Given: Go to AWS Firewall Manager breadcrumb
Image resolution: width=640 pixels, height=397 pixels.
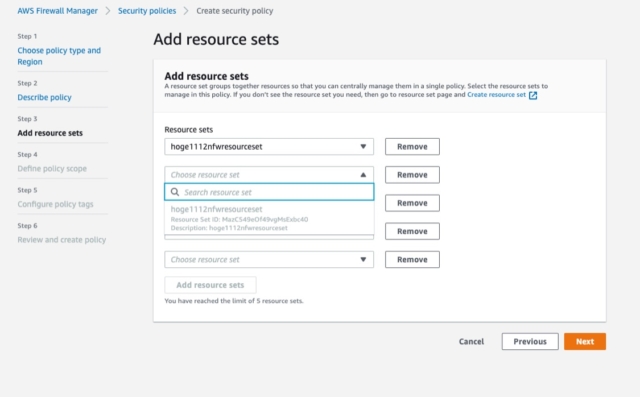Looking at the screenshot, I should tap(58, 11).
